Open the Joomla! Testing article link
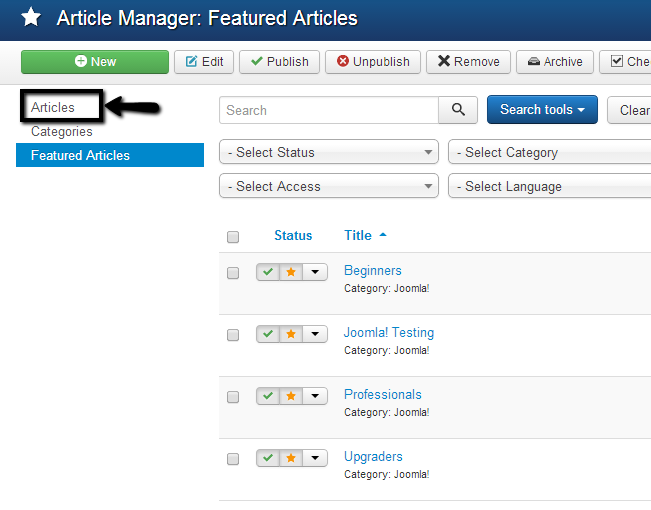The image size is (651, 510). coord(388,332)
